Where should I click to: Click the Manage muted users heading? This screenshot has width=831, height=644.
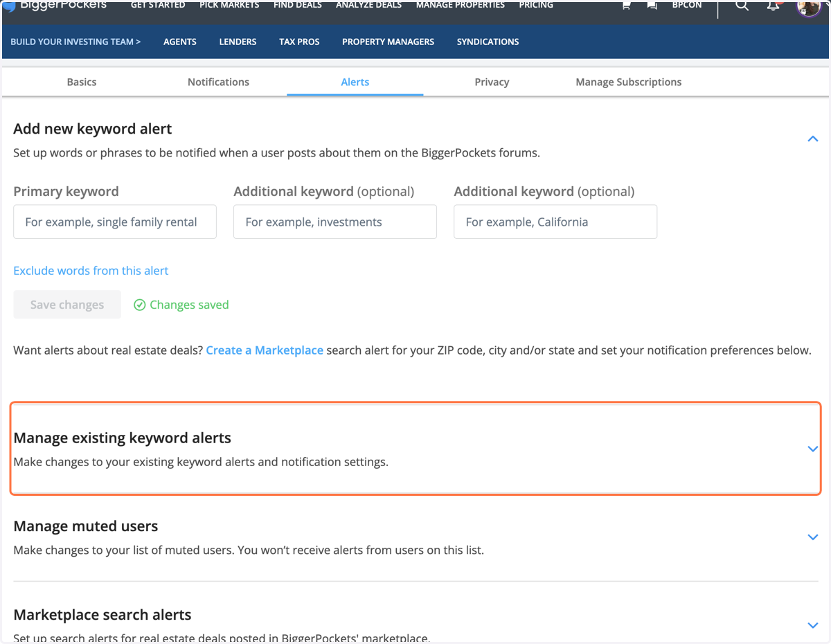[x=86, y=526]
